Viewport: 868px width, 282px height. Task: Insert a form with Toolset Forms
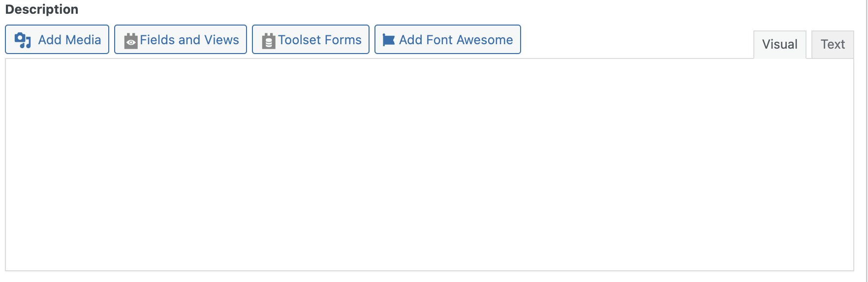pyautogui.click(x=310, y=39)
